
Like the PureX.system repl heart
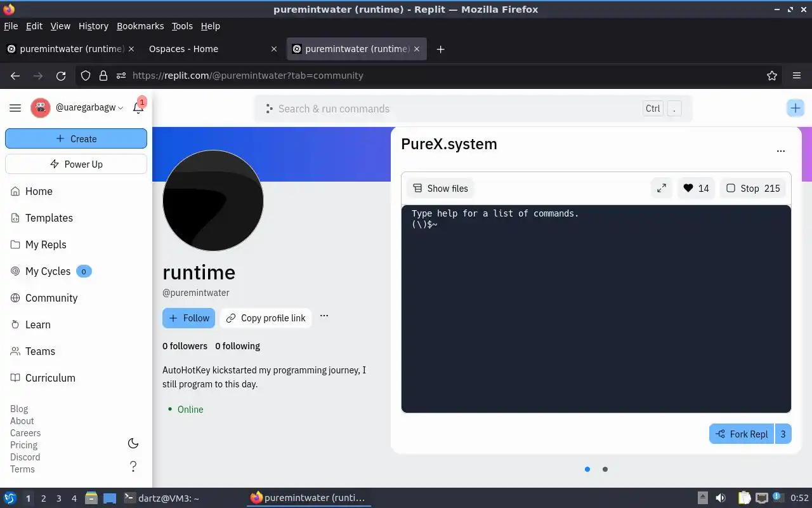pyautogui.click(x=696, y=188)
